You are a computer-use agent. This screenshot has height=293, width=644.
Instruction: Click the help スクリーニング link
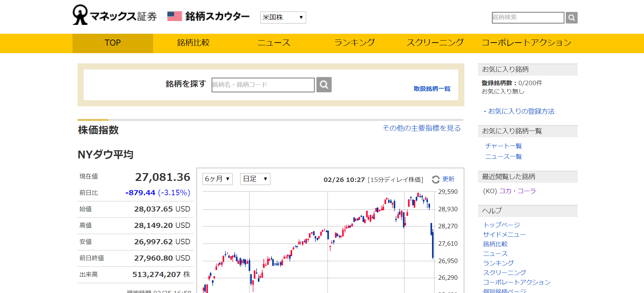[x=505, y=273]
